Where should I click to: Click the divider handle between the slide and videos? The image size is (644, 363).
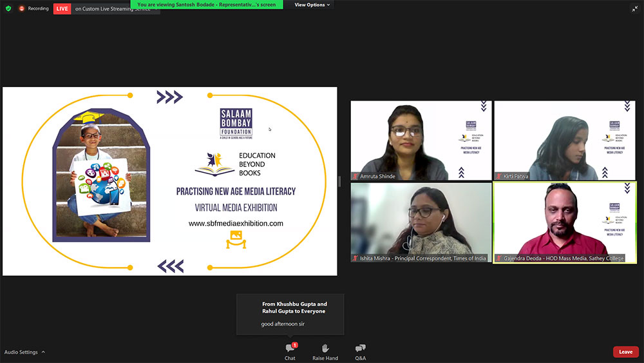point(339,181)
